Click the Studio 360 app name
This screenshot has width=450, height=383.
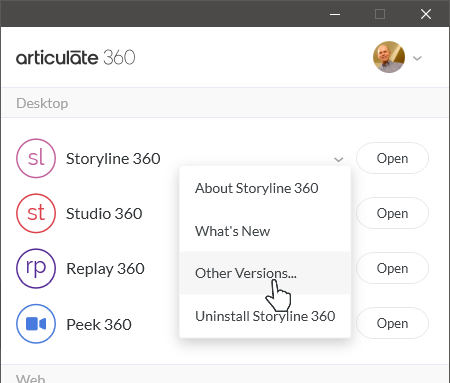pyautogui.click(x=104, y=214)
